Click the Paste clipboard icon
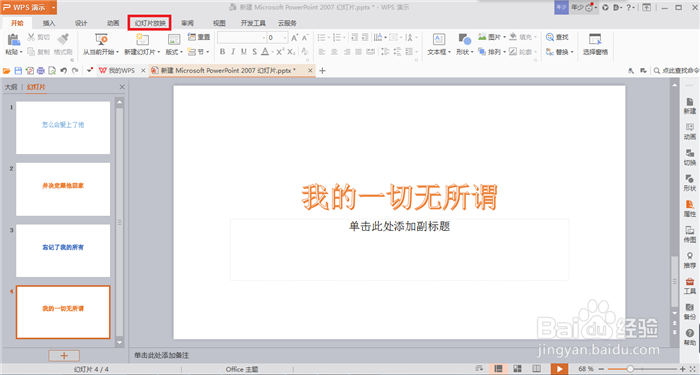The height and width of the screenshot is (375, 700). pyautogui.click(x=13, y=39)
